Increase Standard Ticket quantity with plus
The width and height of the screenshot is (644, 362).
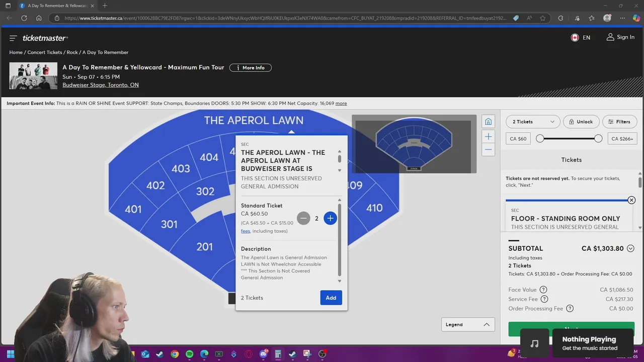[x=330, y=218]
